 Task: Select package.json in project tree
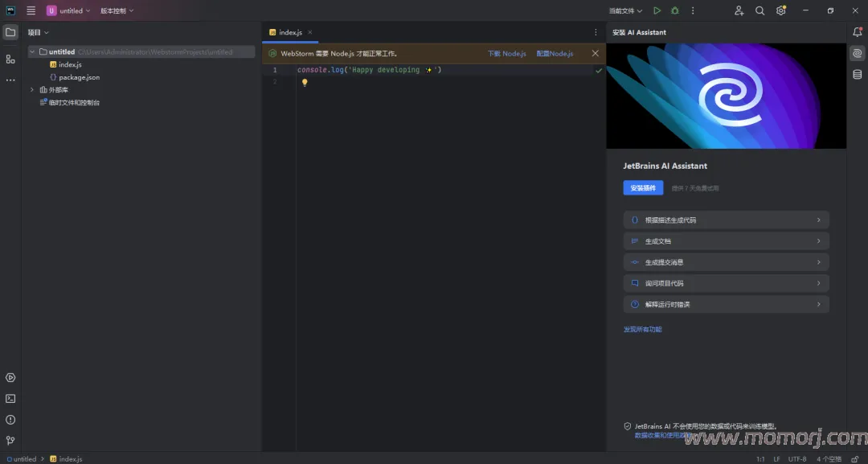point(79,77)
